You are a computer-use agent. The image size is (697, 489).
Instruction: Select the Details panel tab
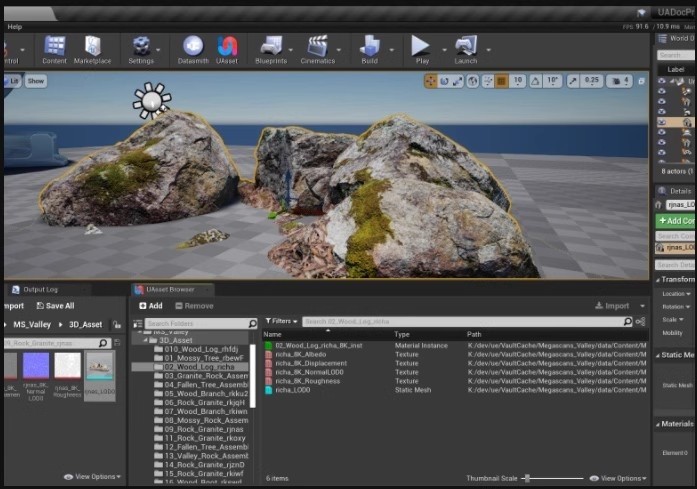point(676,191)
